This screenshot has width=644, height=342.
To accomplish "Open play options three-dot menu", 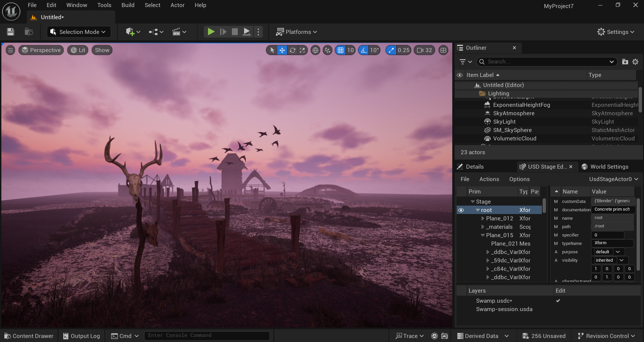I will tap(258, 32).
